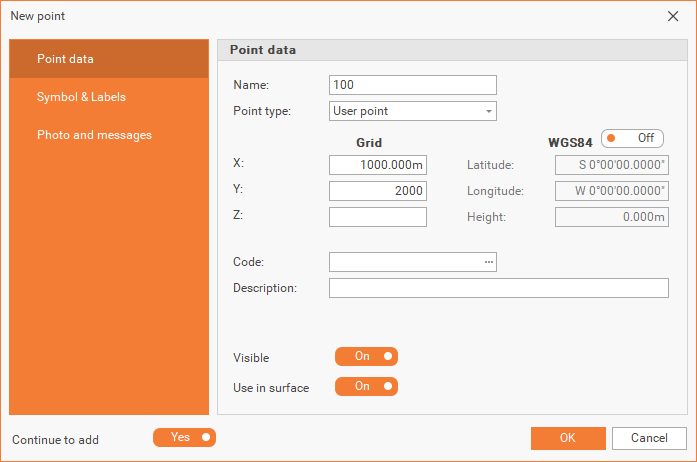Viewport: 697px width, 462px height.
Task: Switch off Continue to add toggle
Action: [184, 438]
